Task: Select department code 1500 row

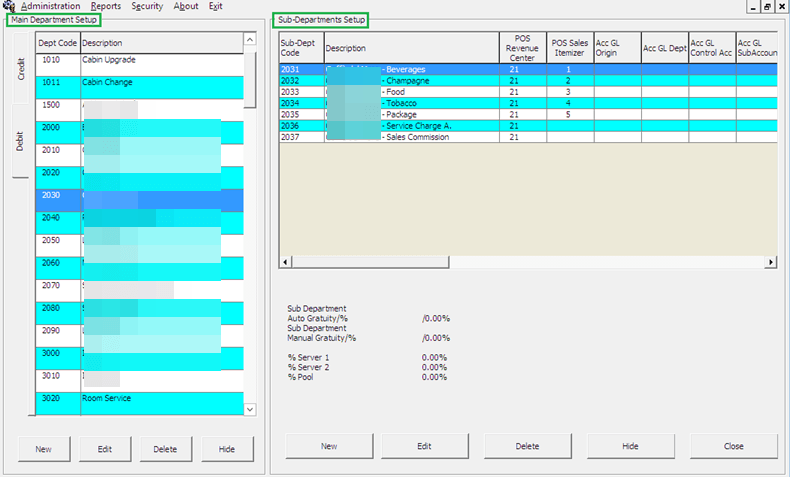Action: [140, 110]
